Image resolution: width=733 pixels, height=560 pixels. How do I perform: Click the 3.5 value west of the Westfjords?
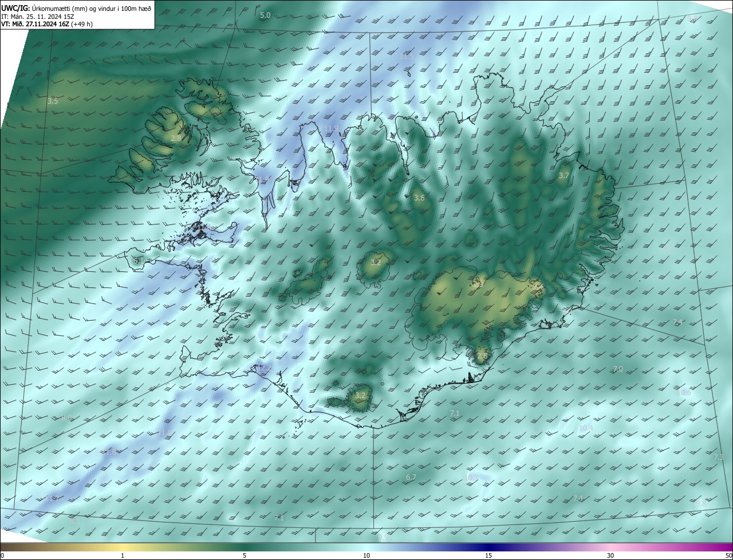[53, 101]
